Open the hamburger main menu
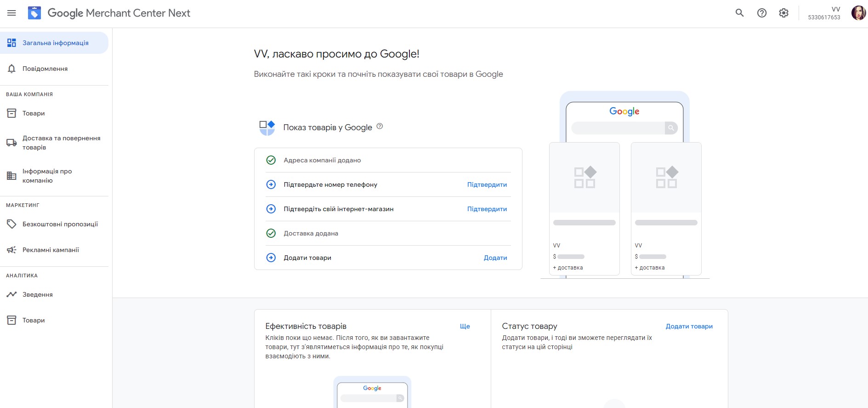The image size is (868, 408). [11, 13]
